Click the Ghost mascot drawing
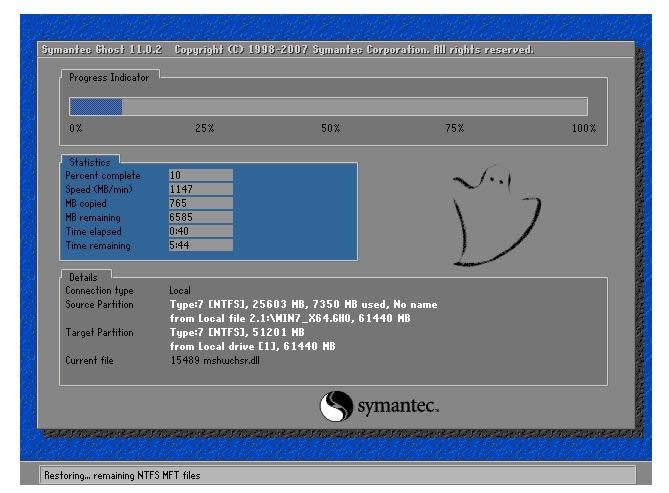The image size is (669, 493). [494, 212]
